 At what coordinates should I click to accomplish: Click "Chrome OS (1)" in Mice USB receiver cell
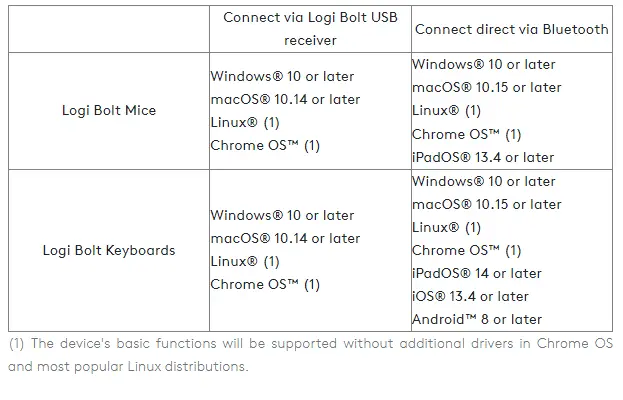[x=265, y=145]
